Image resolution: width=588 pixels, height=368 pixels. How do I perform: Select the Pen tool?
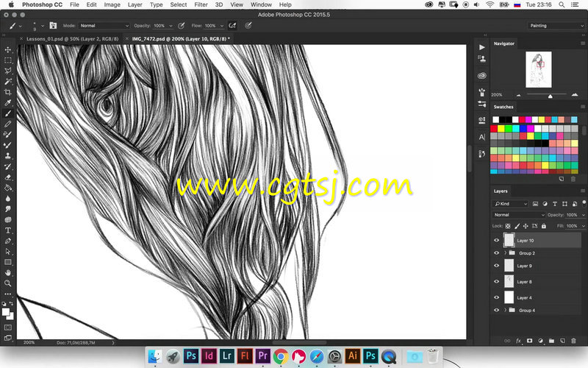pyautogui.click(x=7, y=241)
